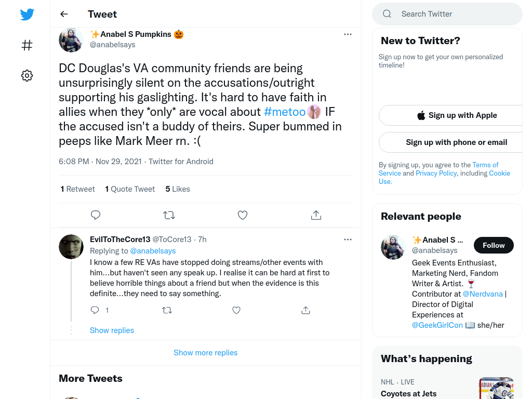Open the #metoo hashtag link

[x=285, y=112]
